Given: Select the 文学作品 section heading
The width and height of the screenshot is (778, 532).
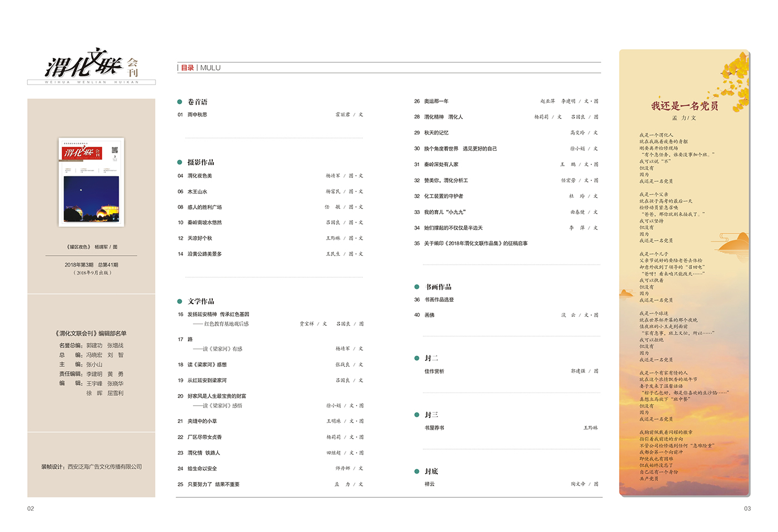Looking at the screenshot, I should [201, 301].
